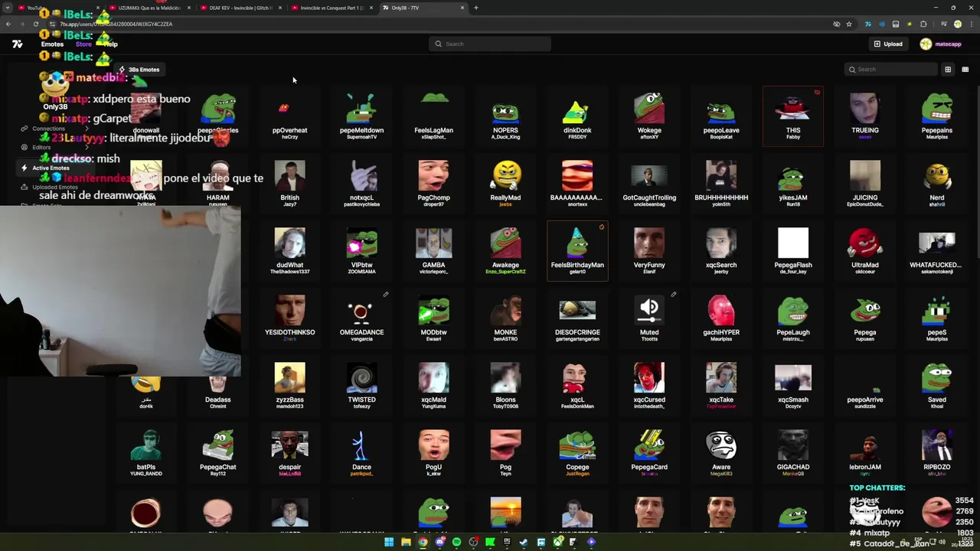Open the ReallyMad emote

click(x=505, y=184)
